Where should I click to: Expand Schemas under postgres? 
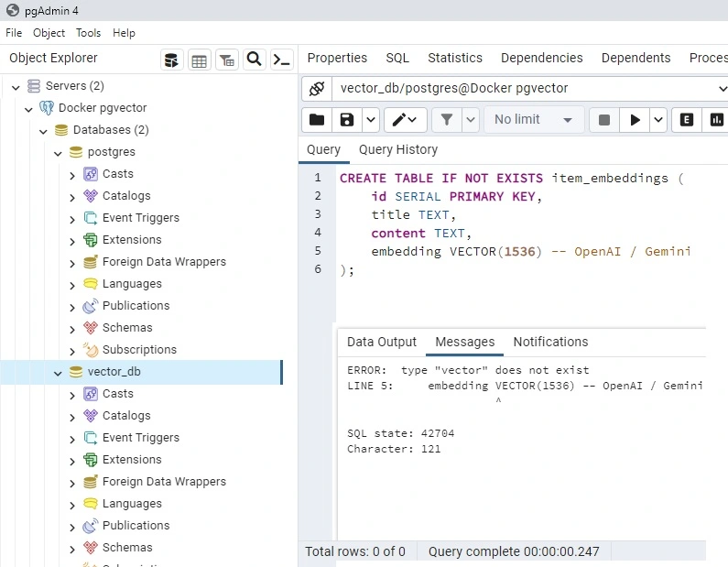click(x=72, y=329)
